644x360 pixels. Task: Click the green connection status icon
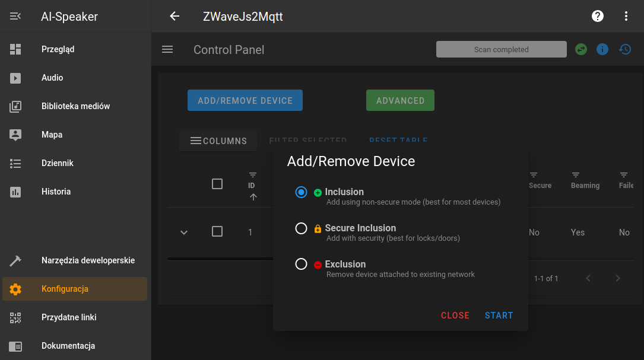pyautogui.click(x=580, y=49)
